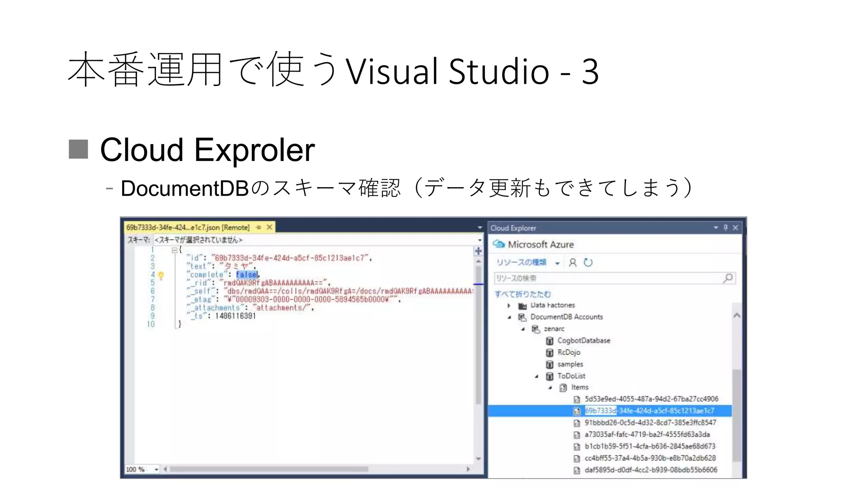The height and width of the screenshot is (488, 868).
Task: Click the selected 'false' value on line 4
Action: click(x=247, y=274)
